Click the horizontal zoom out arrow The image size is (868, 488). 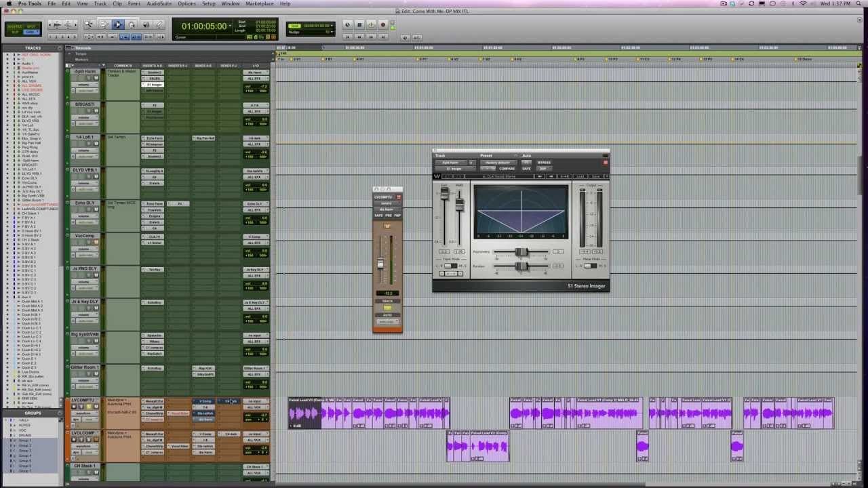click(x=50, y=24)
